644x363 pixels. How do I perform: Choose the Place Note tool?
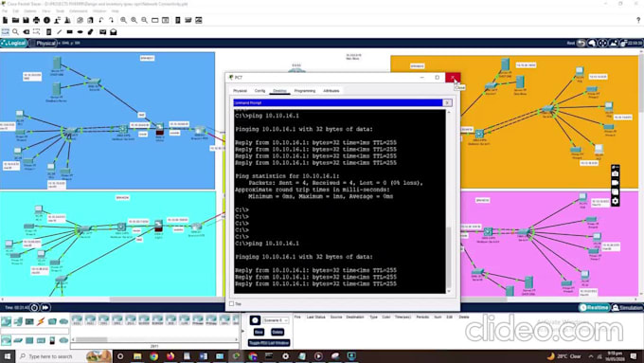[x=48, y=31]
